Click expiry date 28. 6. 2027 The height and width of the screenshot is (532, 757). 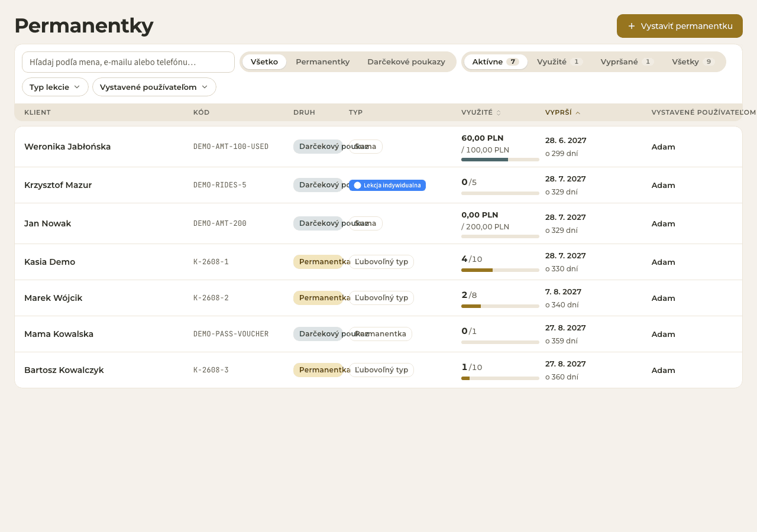click(x=566, y=141)
